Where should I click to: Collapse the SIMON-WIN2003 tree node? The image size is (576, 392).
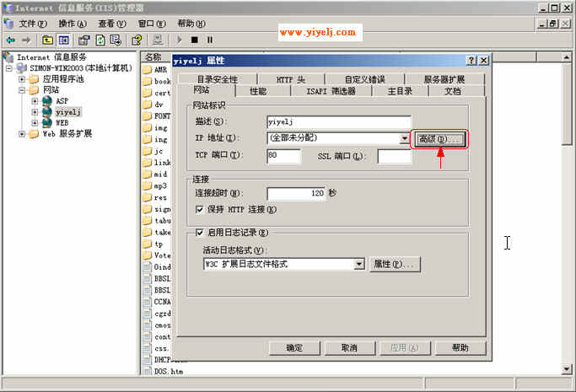(x=9, y=68)
